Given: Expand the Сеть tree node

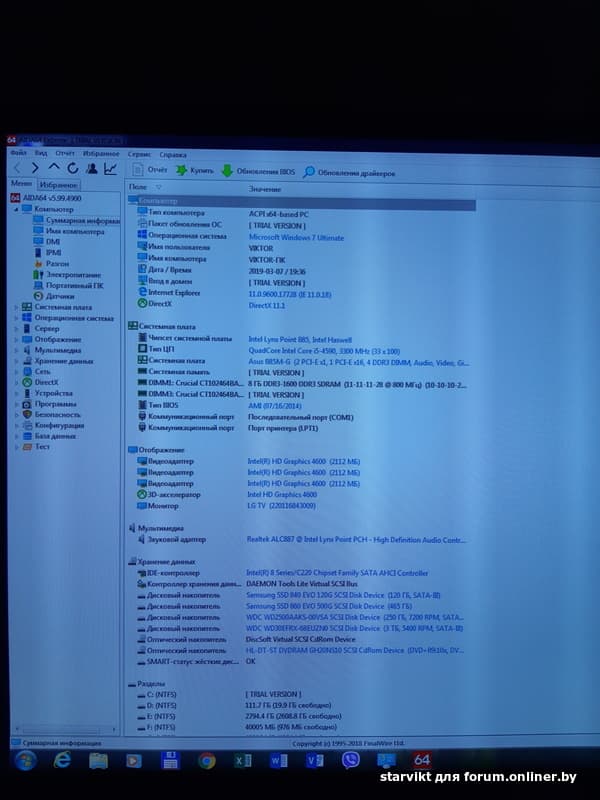Looking at the screenshot, I should coord(16,371).
